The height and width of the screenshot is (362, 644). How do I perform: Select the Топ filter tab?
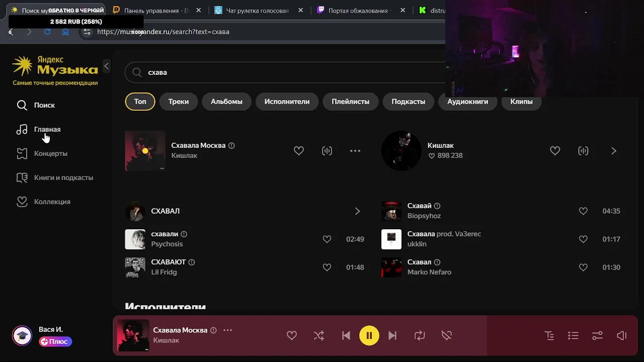[140, 102]
